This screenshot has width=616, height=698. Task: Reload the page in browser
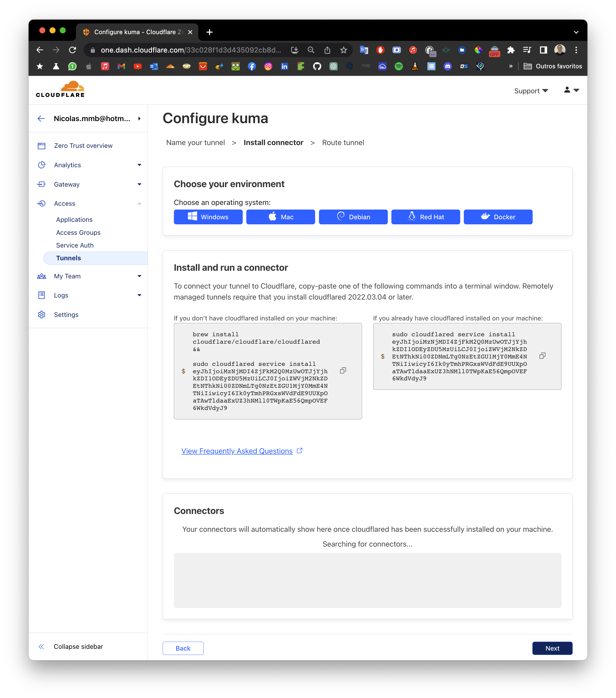72,50
